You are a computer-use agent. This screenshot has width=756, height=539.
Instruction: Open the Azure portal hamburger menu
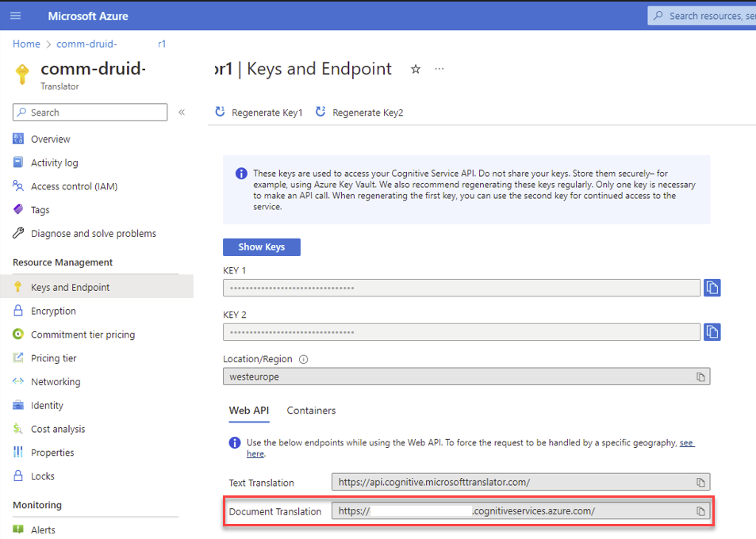(x=15, y=16)
